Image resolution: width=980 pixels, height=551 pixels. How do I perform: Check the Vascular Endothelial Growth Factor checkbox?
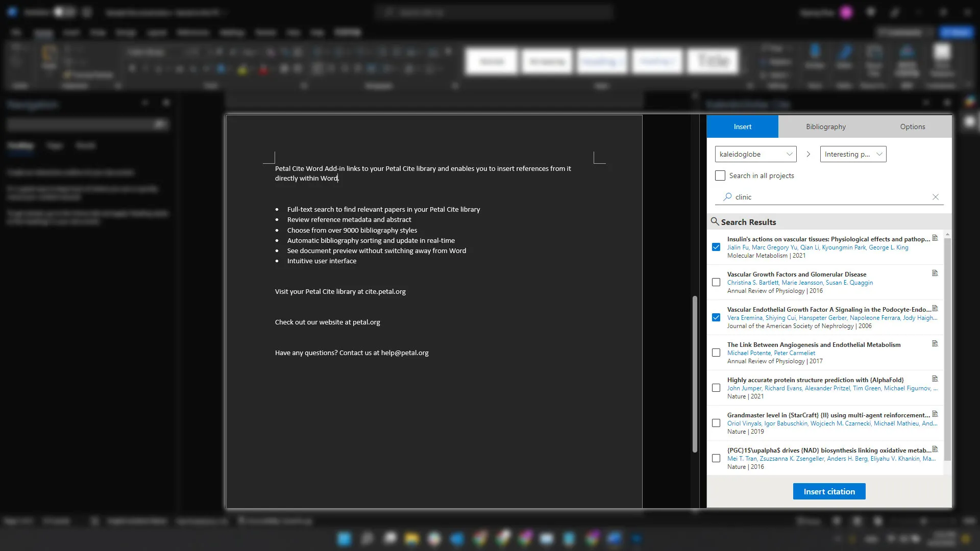point(716,317)
